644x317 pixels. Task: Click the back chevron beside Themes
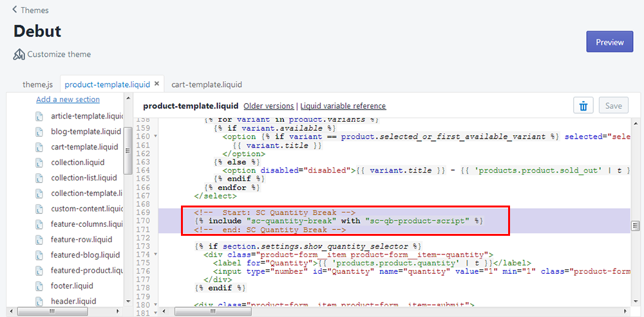pos(15,10)
